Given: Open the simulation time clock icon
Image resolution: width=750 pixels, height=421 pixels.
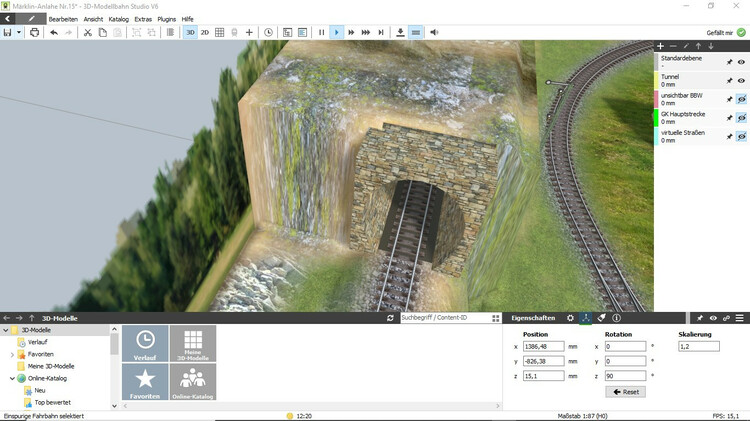Looking at the screenshot, I should (x=268, y=32).
